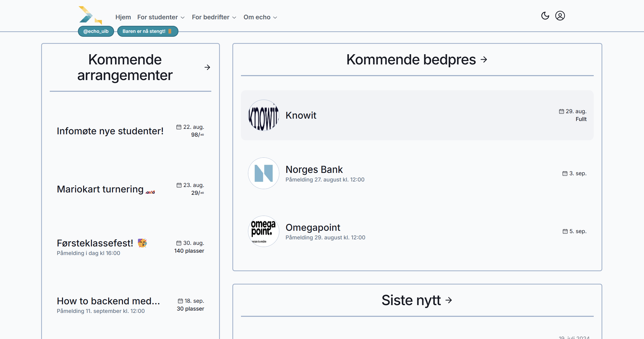The height and width of the screenshot is (339, 644).
Task: Click the Omegapoint logo
Action: point(264,231)
